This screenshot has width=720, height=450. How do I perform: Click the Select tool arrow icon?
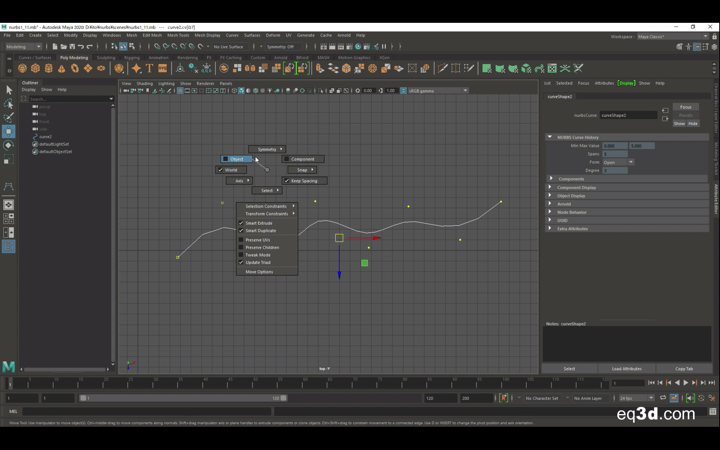pos(9,90)
